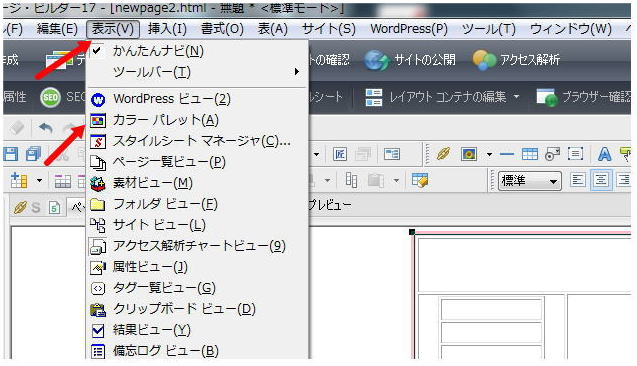This screenshot has width=637, height=366.
Task: Open dropdown next to table plus icon
Action: pyautogui.click(x=39, y=180)
